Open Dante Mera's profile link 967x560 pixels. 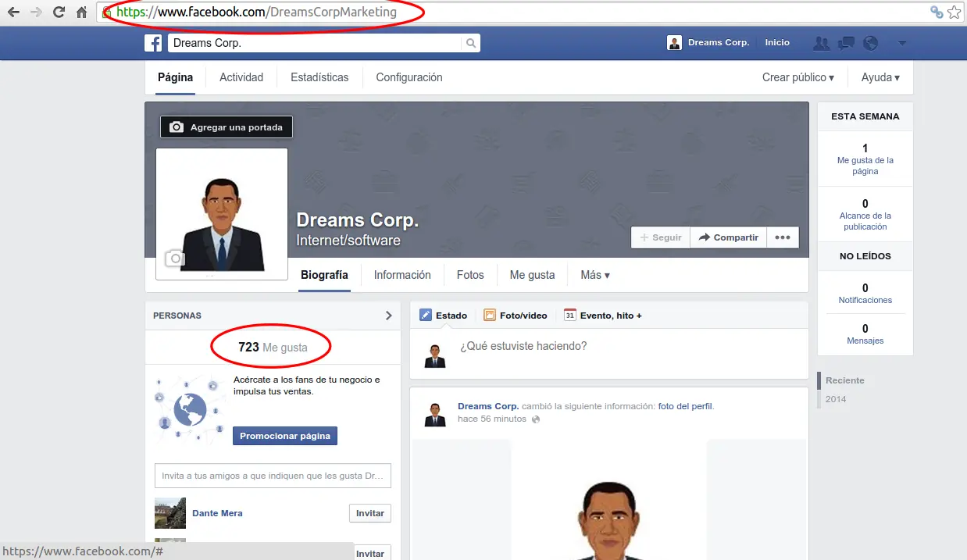pyautogui.click(x=217, y=513)
